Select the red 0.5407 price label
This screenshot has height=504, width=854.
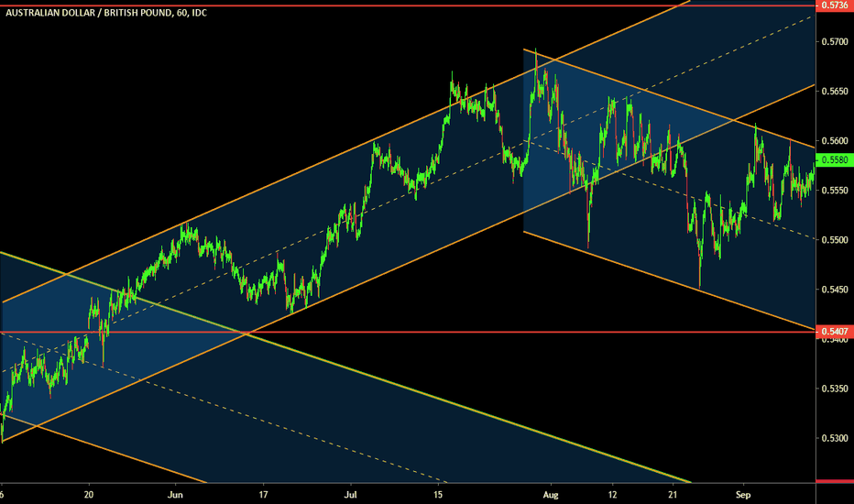pos(835,332)
